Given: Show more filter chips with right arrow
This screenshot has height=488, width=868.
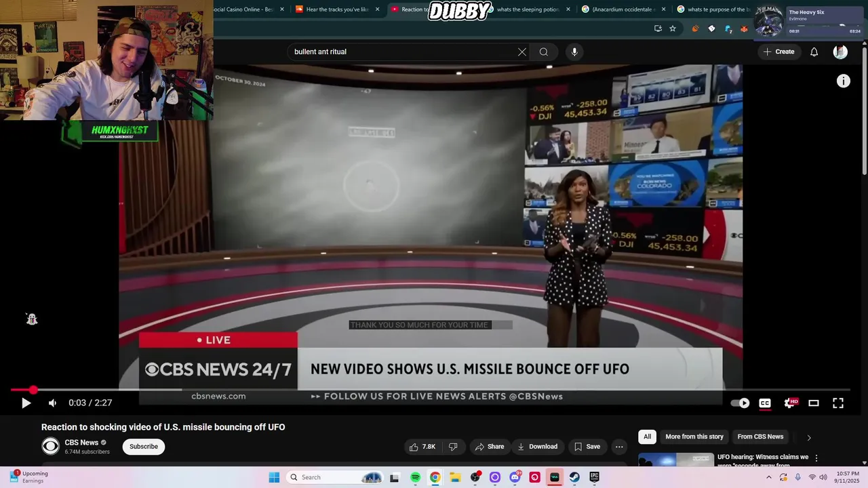Looking at the screenshot, I should pyautogui.click(x=808, y=438).
